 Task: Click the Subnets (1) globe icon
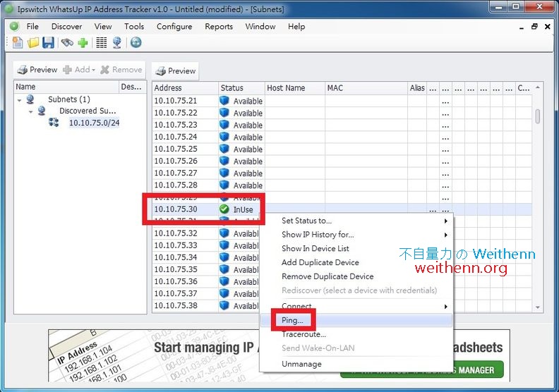pos(30,99)
